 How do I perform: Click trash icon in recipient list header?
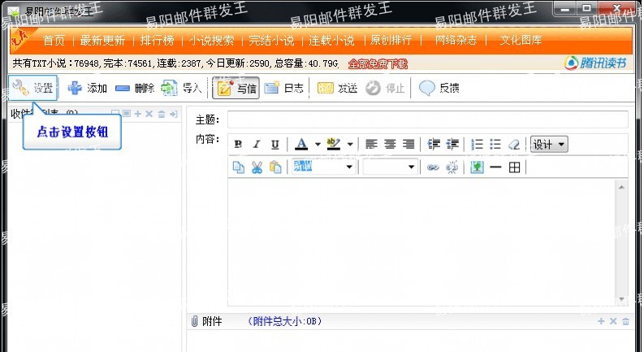tap(162, 114)
